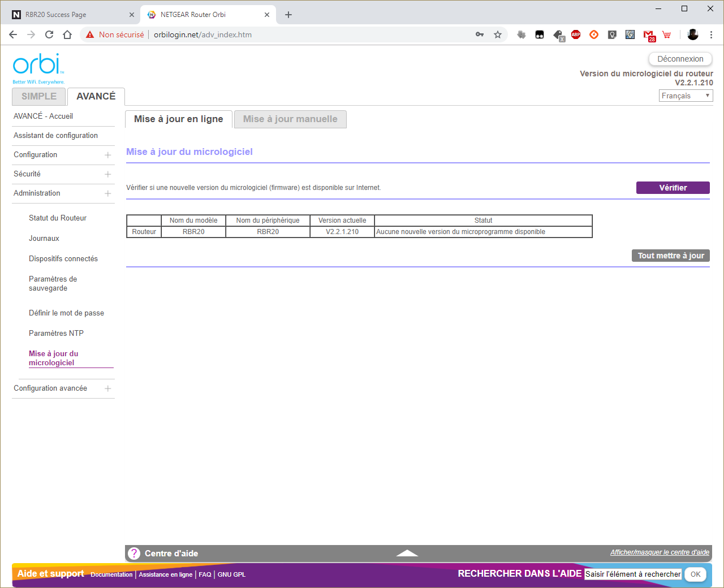724x588 pixels.
Task: Select the AVANCÉ tab
Action: (x=96, y=96)
